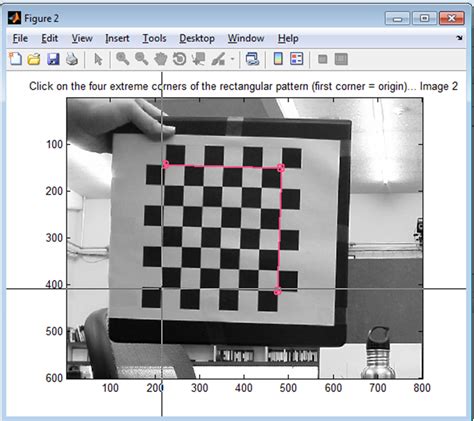Print the figure using printer icon
This screenshot has height=421, width=474.
[72, 59]
